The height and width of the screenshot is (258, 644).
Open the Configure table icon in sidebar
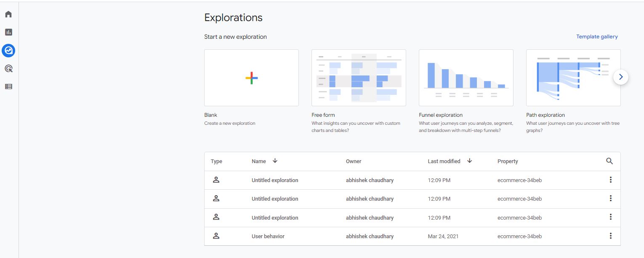8,86
